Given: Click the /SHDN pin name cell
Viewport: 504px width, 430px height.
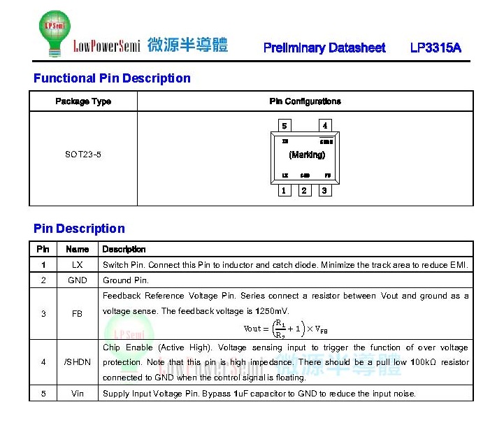Looking at the screenshot, I should tap(77, 362).
